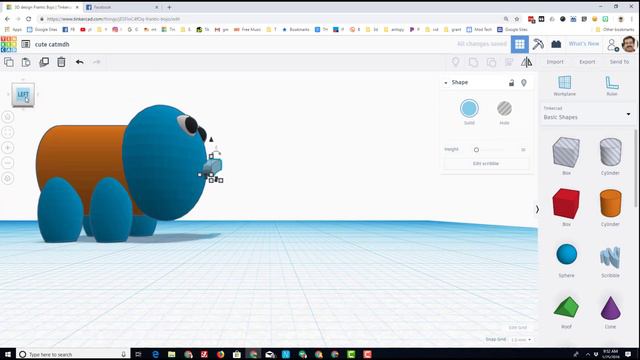
Task: Select the Workplane tool
Action: click(x=564, y=85)
